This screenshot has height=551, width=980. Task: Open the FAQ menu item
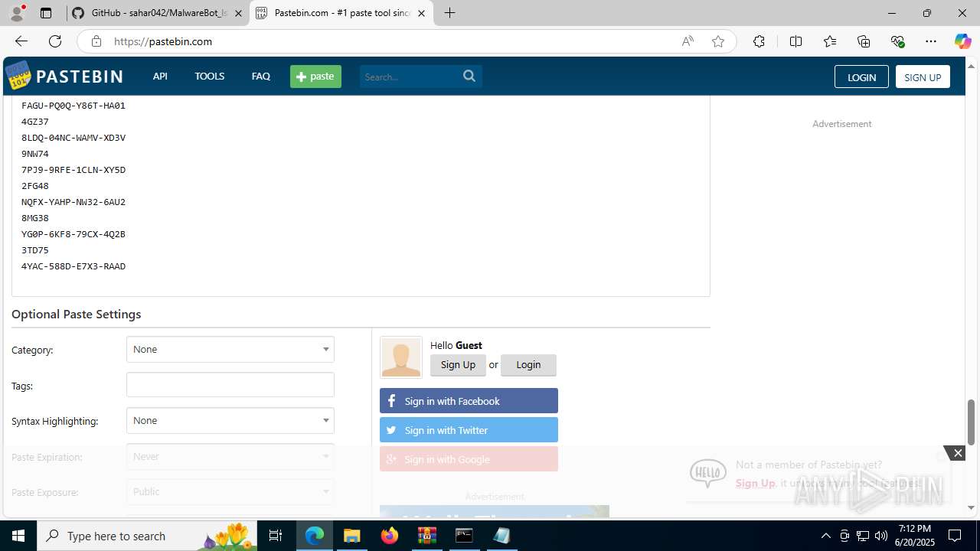pos(261,76)
